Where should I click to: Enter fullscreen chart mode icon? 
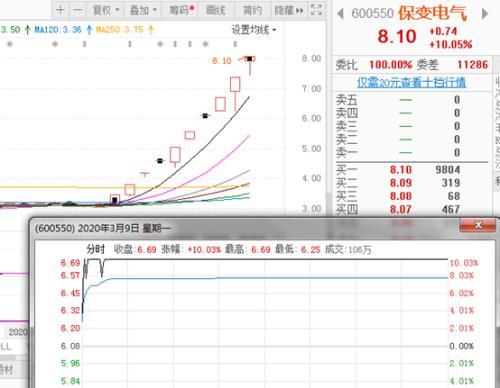(316, 10)
